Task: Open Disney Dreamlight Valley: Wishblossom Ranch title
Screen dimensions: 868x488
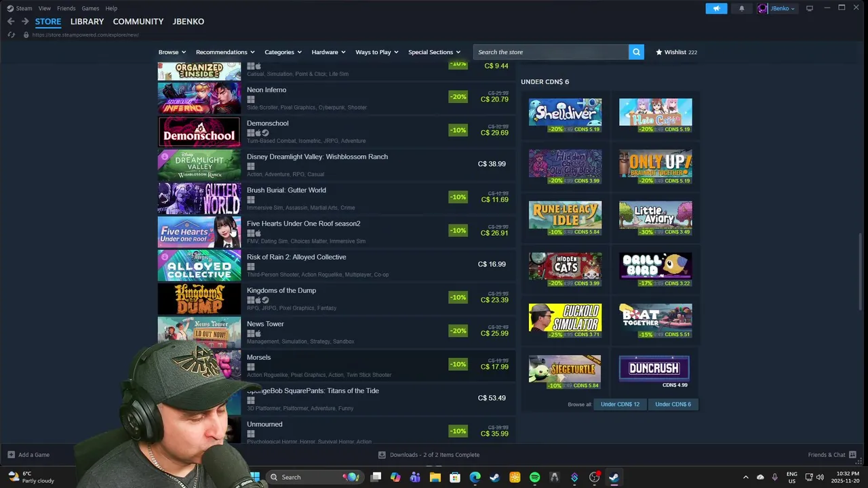Action: [x=317, y=157]
